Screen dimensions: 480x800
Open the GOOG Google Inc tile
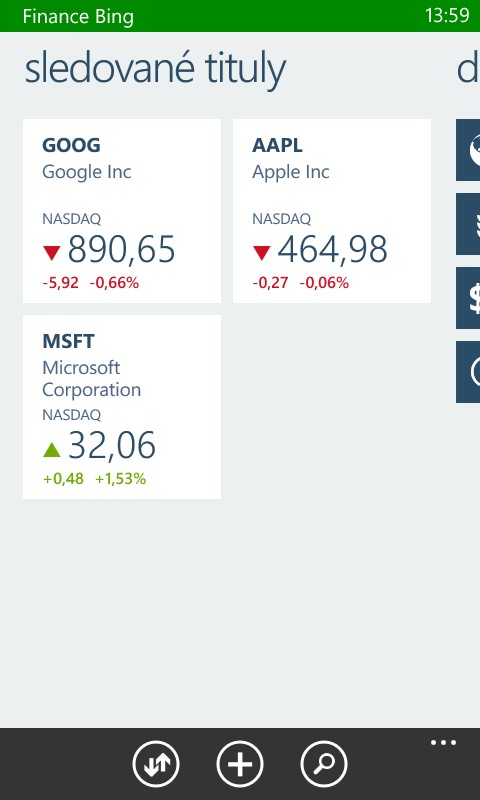pyautogui.click(x=122, y=211)
